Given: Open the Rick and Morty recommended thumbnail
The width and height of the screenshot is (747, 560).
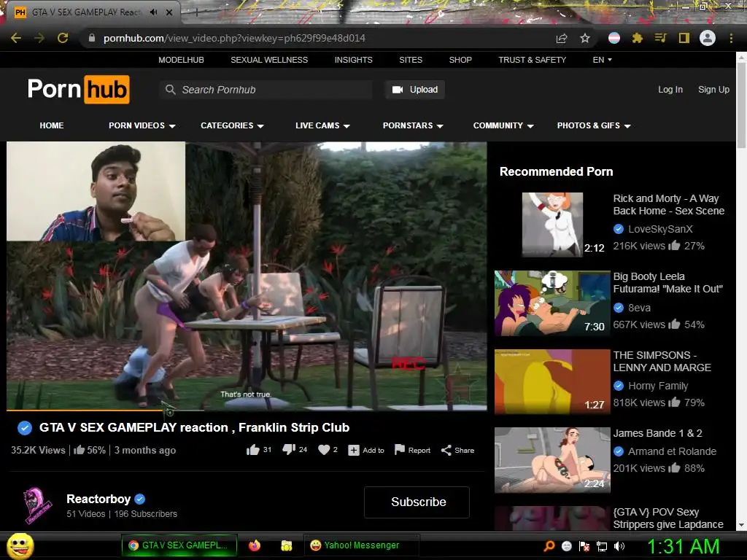Looking at the screenshot, I should pos(552,225).
